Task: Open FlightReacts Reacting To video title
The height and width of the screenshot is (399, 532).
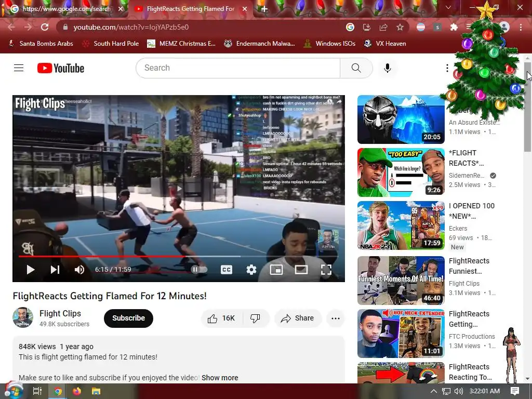Action: 470,372
